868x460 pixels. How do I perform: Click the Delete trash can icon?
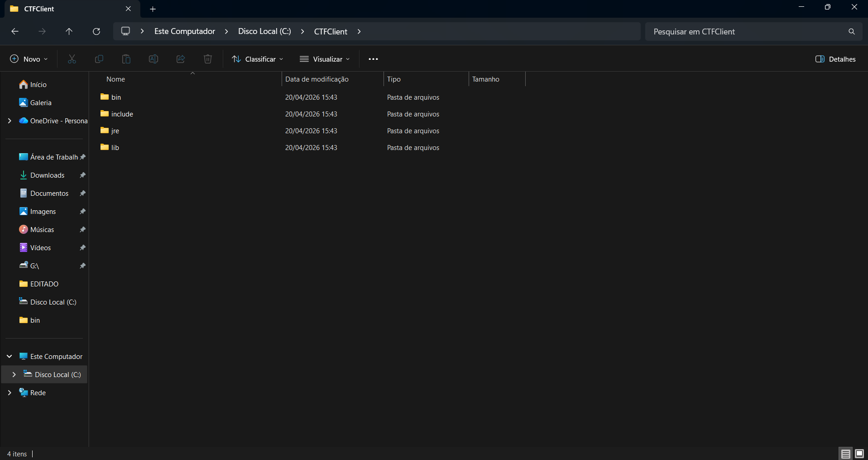[x=208, y=59]
